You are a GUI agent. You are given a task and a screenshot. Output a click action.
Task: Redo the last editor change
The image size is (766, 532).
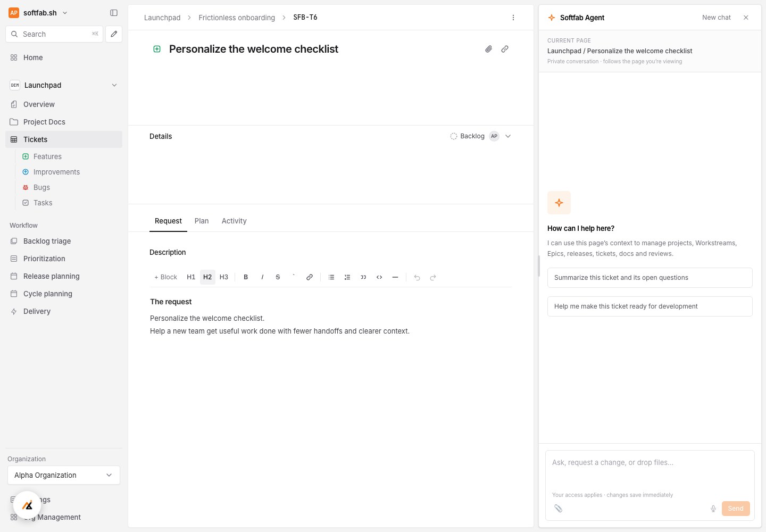pos(433,277)
